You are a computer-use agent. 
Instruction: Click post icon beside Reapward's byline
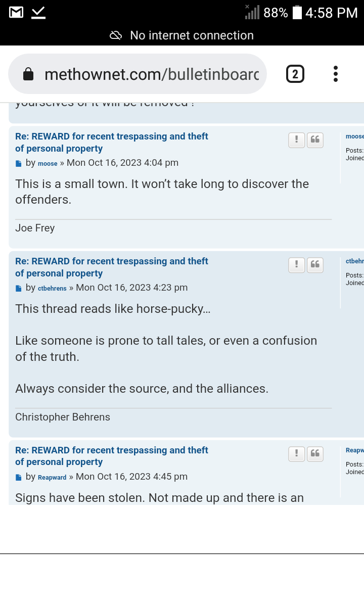[x=19, y=477]
